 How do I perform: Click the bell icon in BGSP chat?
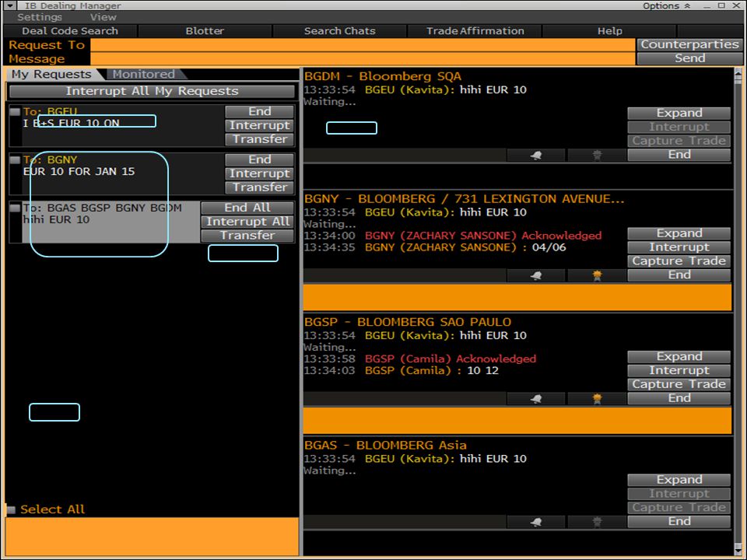point(536,398)
